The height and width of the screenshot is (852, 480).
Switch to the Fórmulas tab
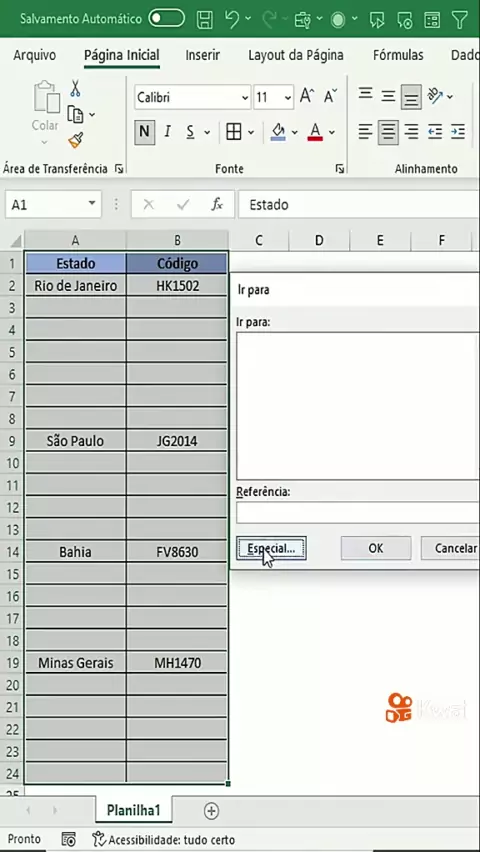[x=398, y=55]
